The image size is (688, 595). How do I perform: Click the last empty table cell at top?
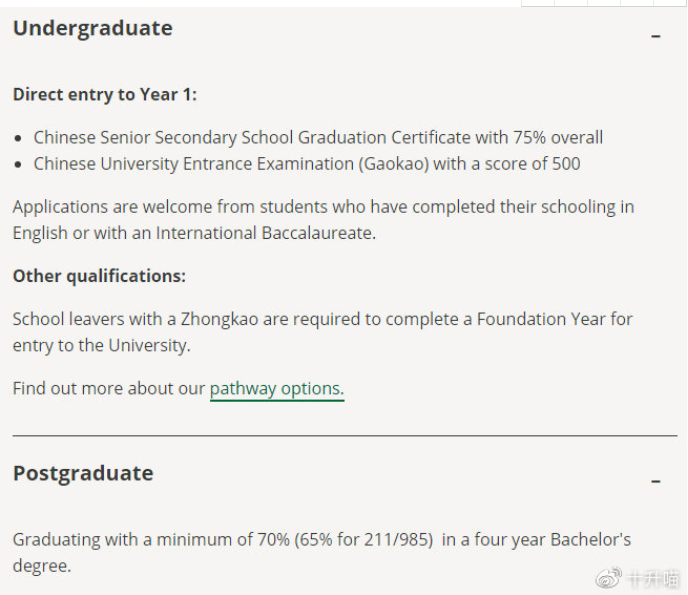pyautogui.click(x=670, y=3)
